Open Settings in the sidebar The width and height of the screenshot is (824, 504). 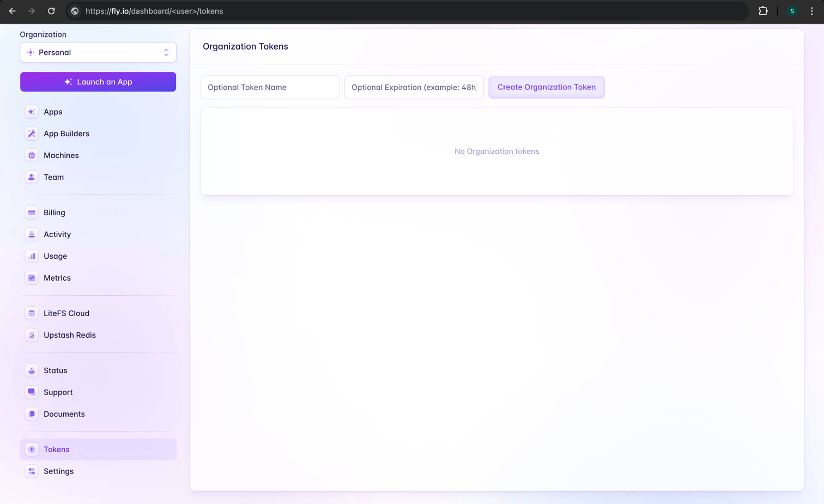[x=58, y=471]
